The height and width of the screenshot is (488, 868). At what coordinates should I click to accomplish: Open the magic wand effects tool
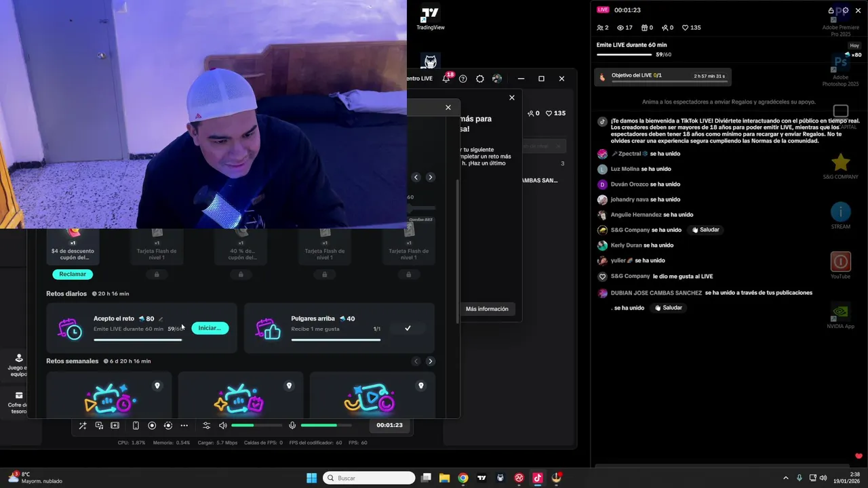click(82, 426)
